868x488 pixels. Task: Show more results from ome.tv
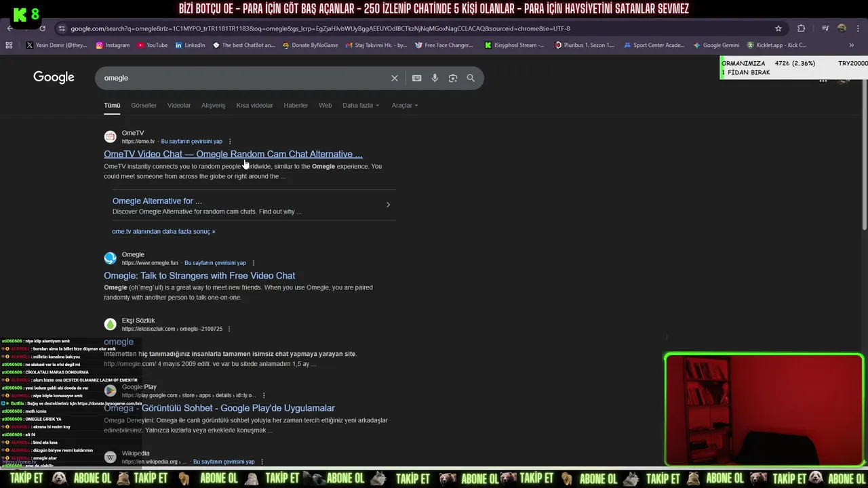click(x=163, y=231)
